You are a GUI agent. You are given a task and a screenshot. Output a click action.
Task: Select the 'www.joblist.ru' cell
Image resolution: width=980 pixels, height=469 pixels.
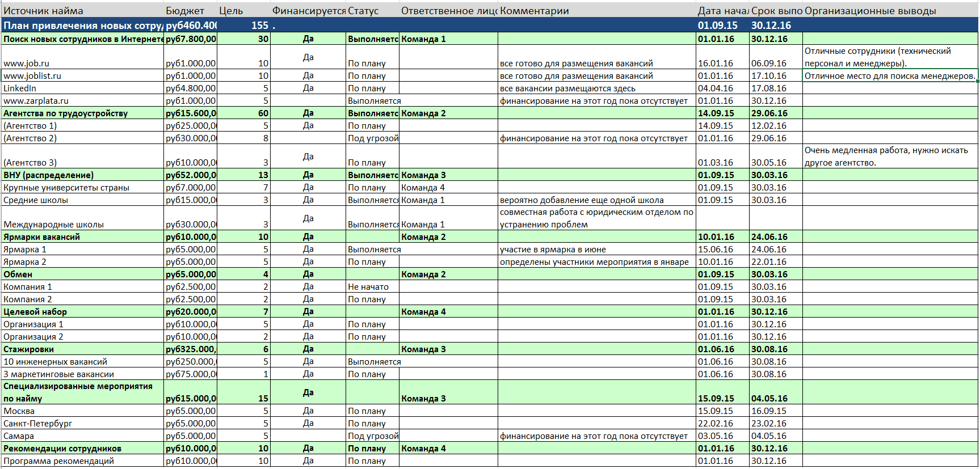(x=82, y=75)
